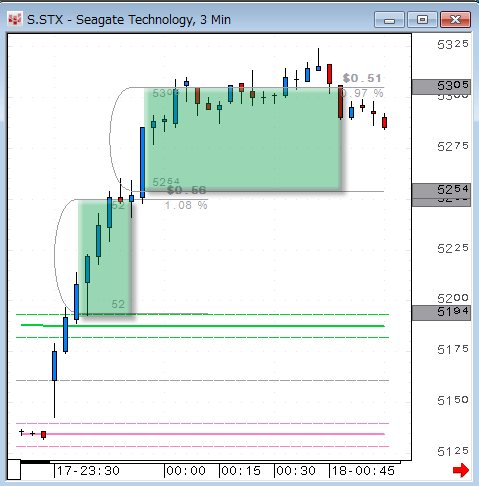
Task: Click the 5200 price scale label
Action: tap(453, 298)
